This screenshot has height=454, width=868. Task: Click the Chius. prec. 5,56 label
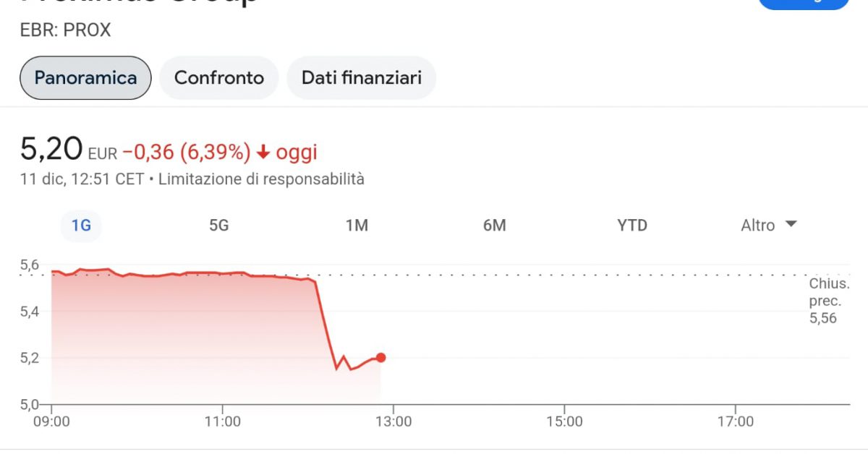pyautogui.click(x=829, y=301)
